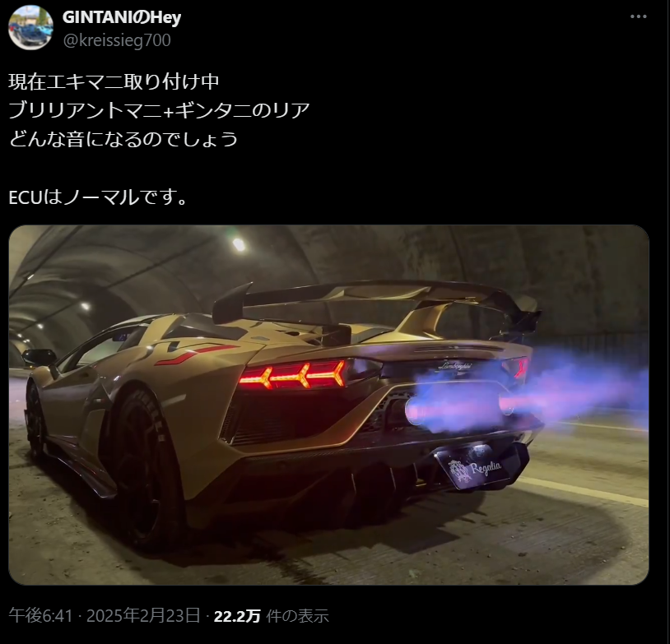Click the line 現在エキマニ取り付け中

[114, 81]
